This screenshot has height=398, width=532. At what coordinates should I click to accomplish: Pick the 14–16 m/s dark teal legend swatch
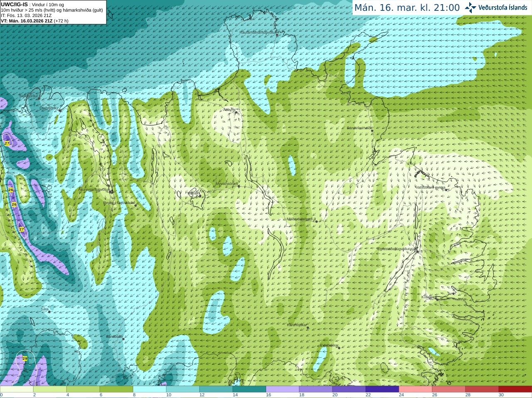(249, 389)
